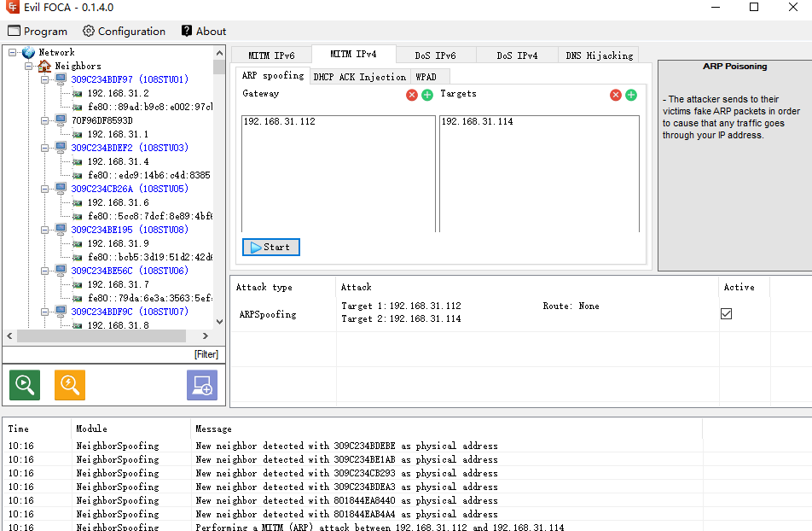812x531 pixels.
Task: Click tree horizontal scrollbar left arrow
Action: 10,336
